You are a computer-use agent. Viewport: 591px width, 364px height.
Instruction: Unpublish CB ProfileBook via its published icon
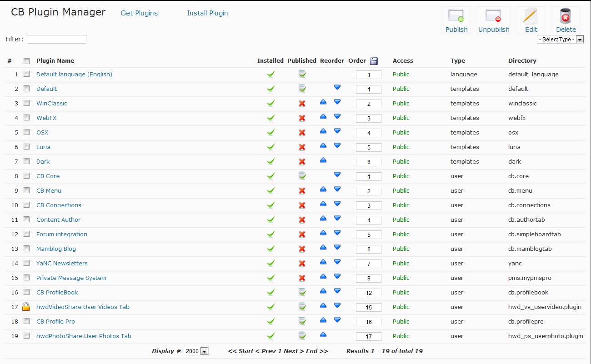[x=302, y=292]
